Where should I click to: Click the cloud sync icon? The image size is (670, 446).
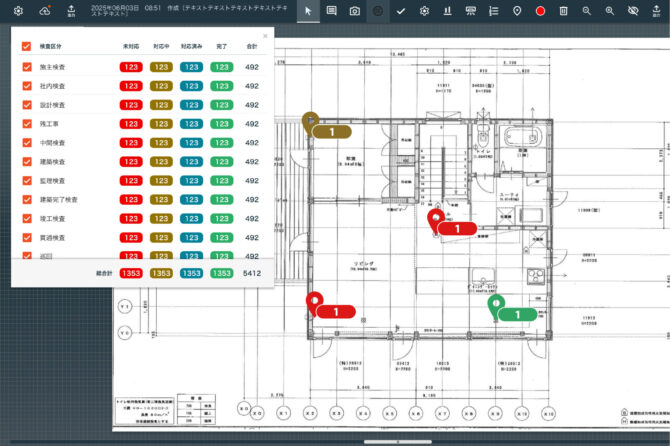(44, 11)
